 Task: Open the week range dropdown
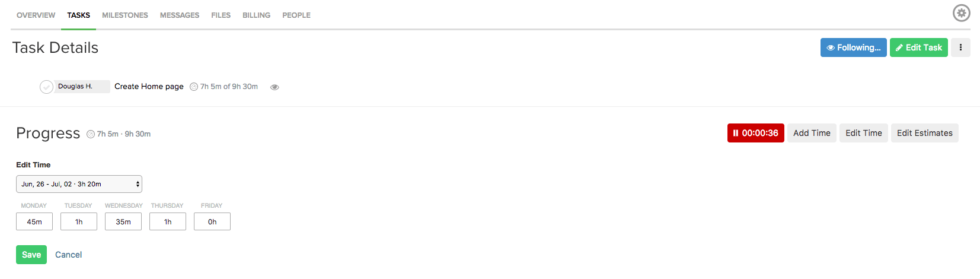(x=79, y=184)
